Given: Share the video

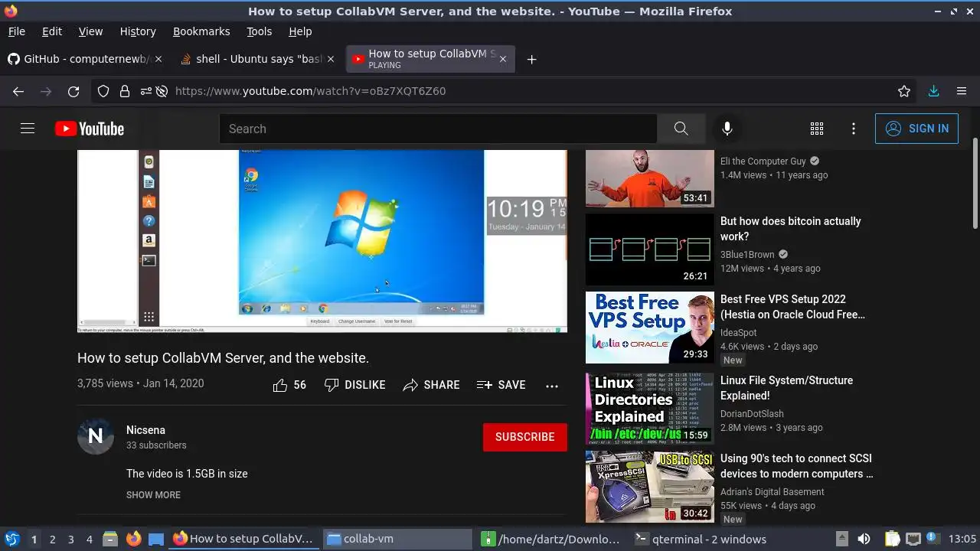Looking at the screenshot, I should [431, 385].
